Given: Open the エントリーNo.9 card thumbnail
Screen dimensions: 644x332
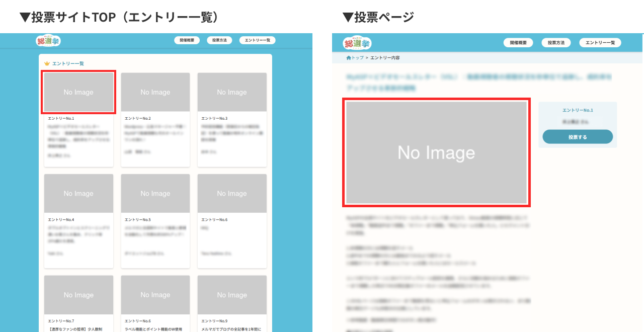Looking at the screenshot, I should click(x=232, y=295).
